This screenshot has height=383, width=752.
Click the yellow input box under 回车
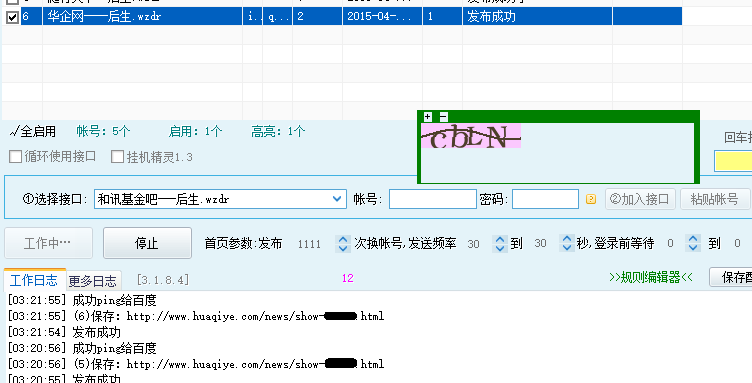tap(733, 161)
